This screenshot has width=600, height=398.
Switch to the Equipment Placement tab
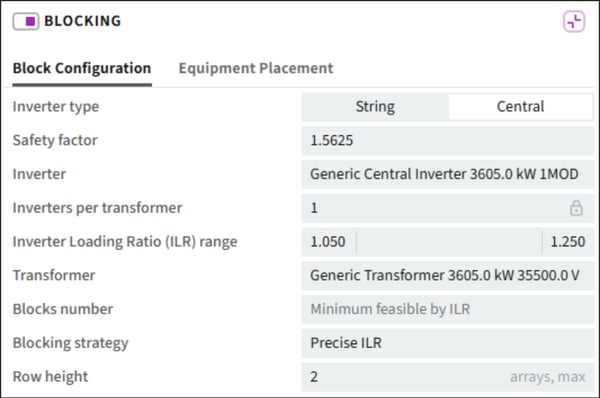tap(256, 69)
